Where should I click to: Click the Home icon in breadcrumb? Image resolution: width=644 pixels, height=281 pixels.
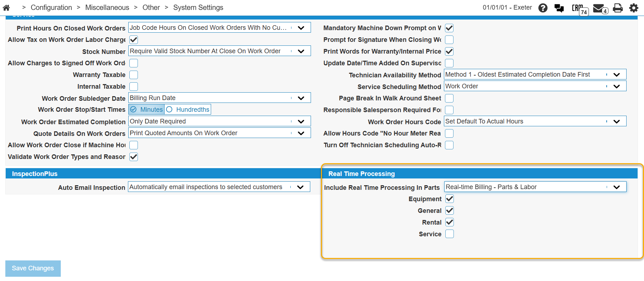(6, 7)
